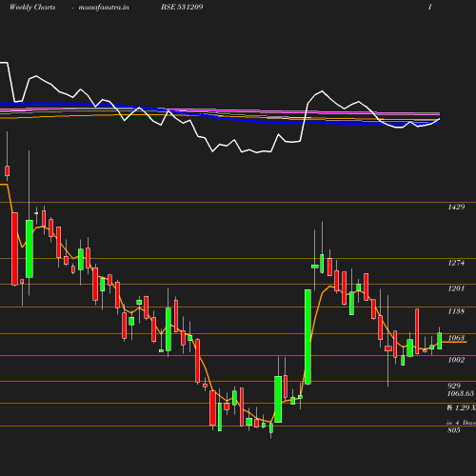Click the 'BSE 531209' stock code label
476x476 pixels.
coord(182,7)
